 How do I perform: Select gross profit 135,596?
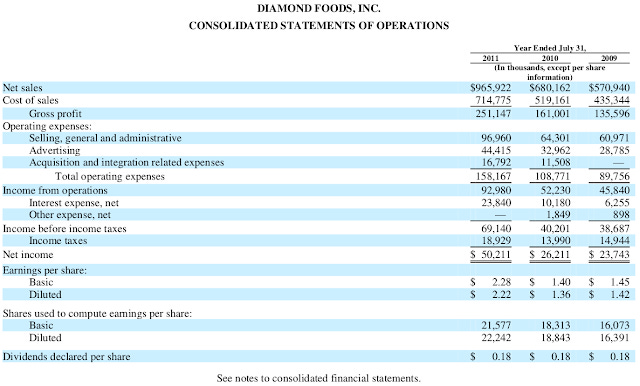tap(612, 113)
